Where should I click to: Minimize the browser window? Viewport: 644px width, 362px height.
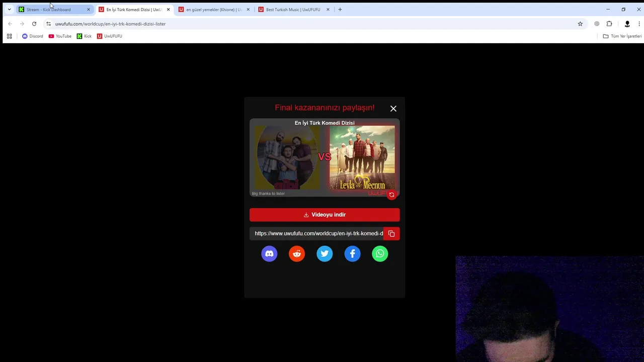pos(608,10)
